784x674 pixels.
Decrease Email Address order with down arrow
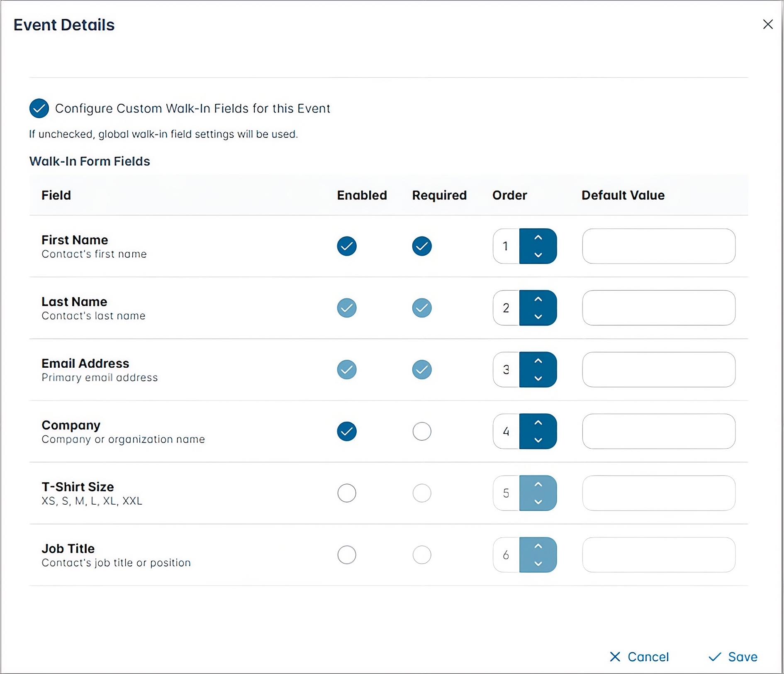(x=538, y=379)
